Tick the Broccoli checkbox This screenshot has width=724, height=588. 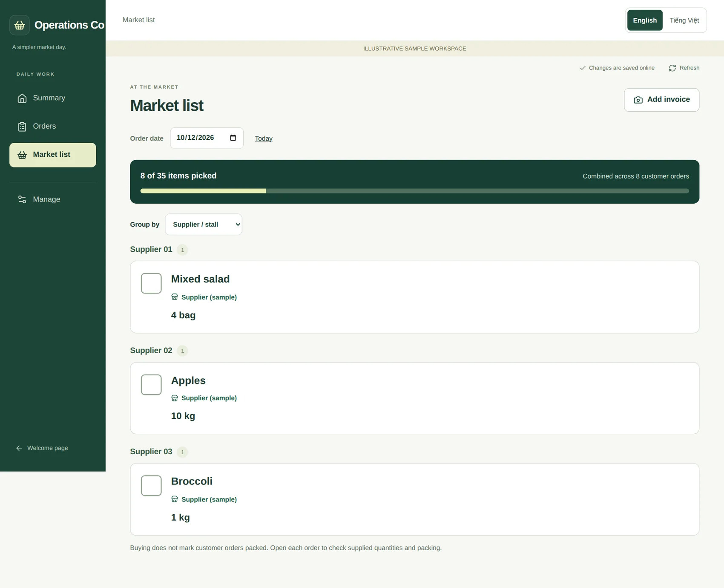pyautogui.click(x=151, y=486)
